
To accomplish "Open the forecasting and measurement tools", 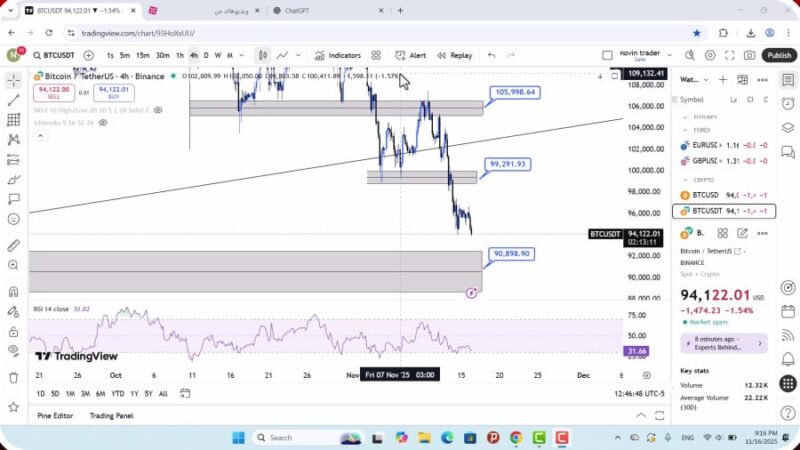I will [x=14, y=160].
